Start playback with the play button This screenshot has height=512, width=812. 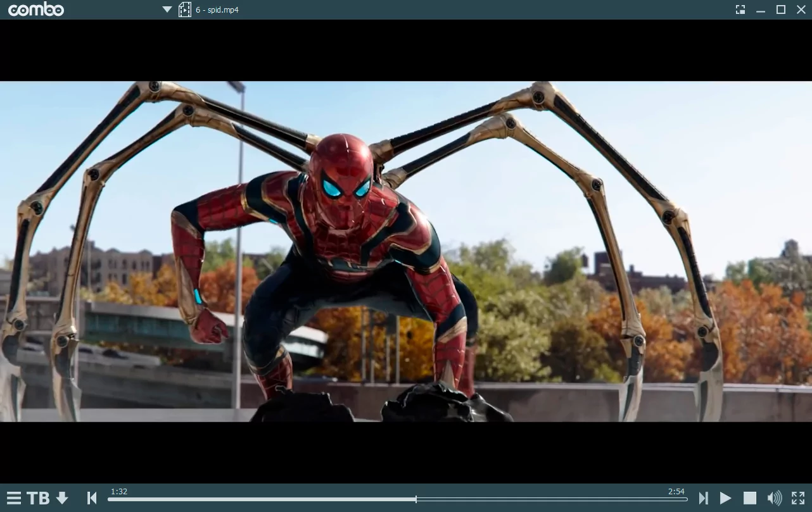pos(726,498)
